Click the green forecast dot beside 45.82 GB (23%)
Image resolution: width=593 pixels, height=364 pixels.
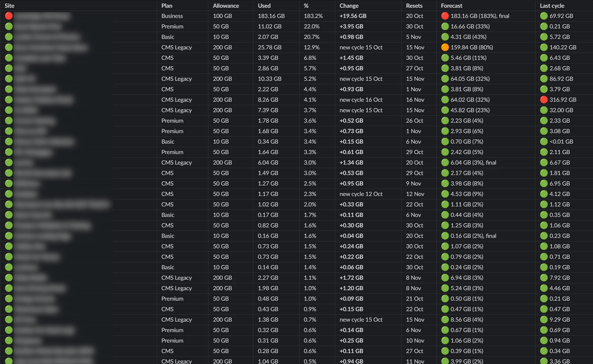tap(445, 110)
